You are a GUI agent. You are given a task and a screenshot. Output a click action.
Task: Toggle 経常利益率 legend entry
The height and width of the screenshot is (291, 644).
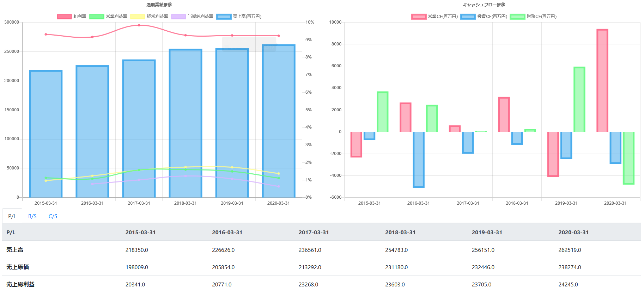coord(149,17)
